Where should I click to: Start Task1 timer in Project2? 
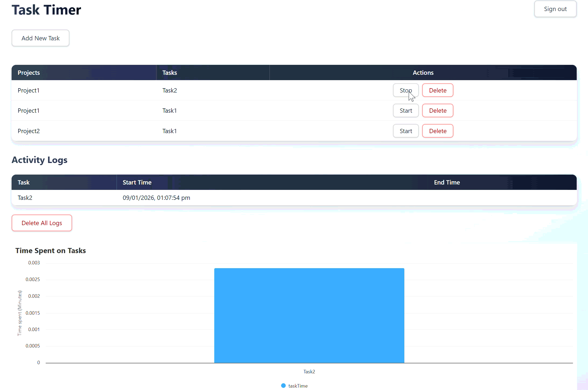coord(405,131)
